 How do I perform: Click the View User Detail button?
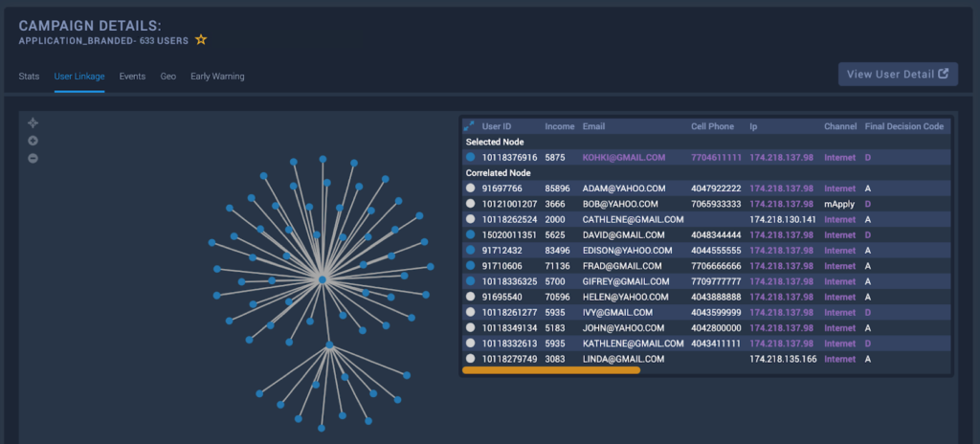(x=898, y=74)
